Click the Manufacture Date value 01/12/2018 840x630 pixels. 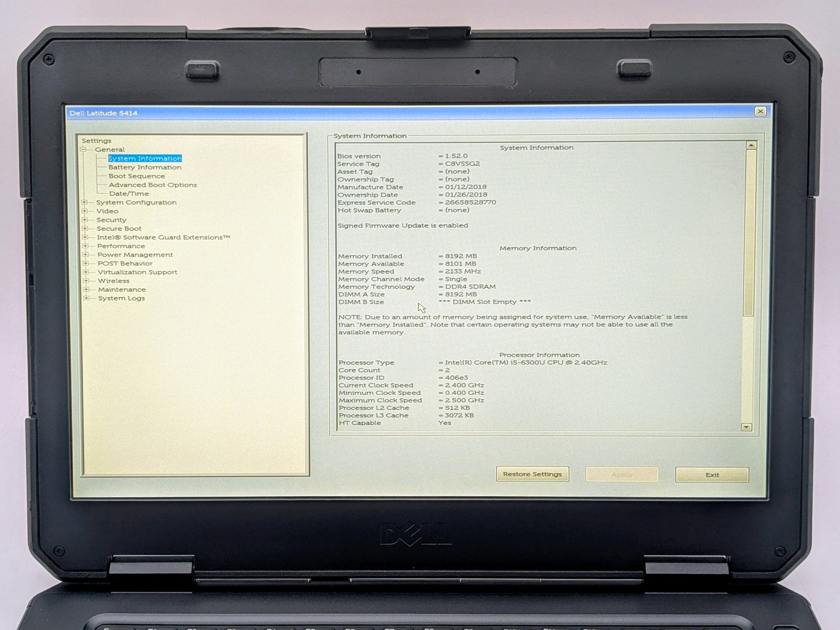[x=466, y=187]
